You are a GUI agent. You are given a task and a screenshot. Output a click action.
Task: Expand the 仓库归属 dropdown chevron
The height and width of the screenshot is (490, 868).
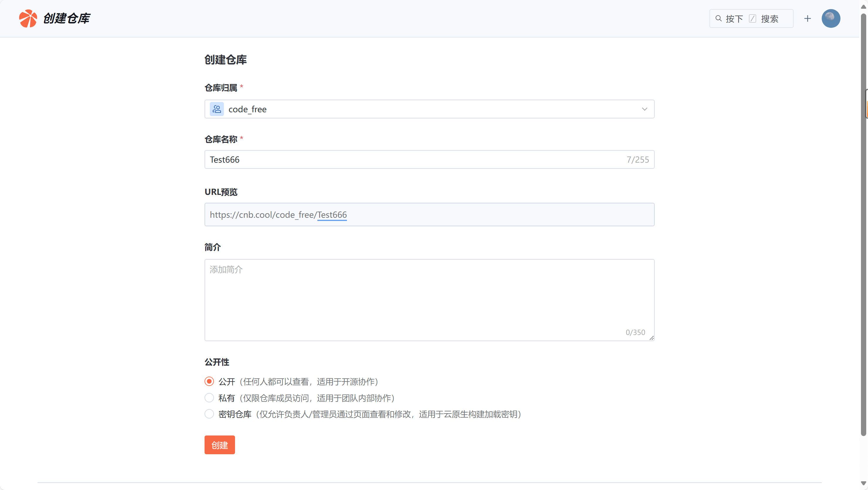[644, 109]
